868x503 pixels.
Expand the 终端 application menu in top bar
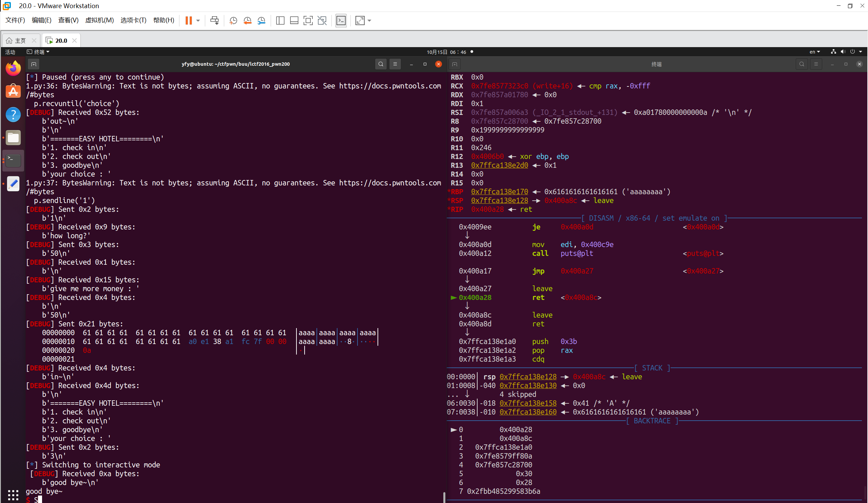point(38,52)
